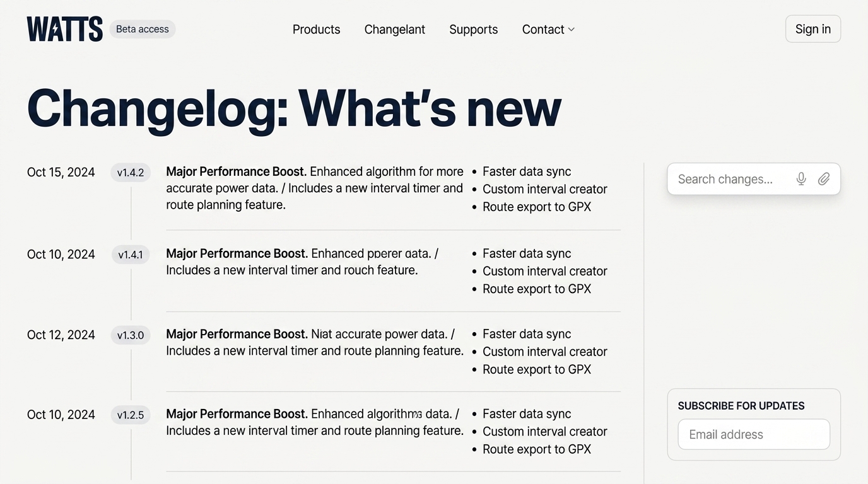Open the Products menu item
The width and height of the screenshot is (868, 484).
(x=316, y=30)
